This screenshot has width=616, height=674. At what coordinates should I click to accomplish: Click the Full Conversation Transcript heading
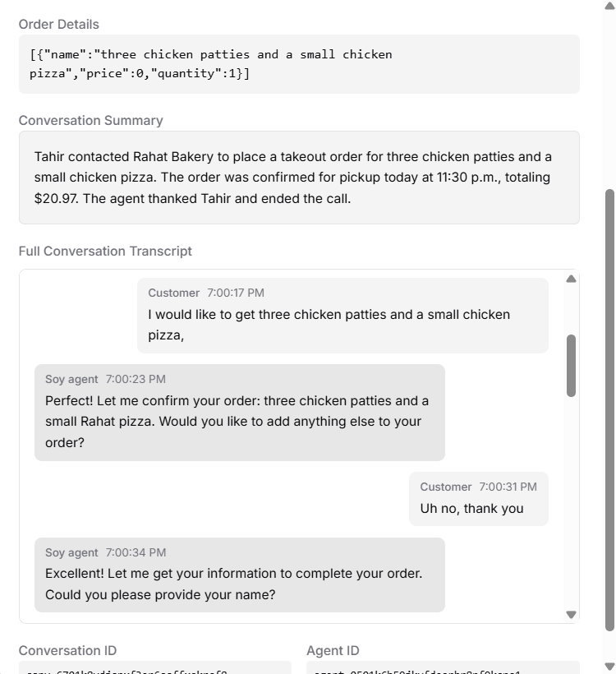[x=105, y=251]
